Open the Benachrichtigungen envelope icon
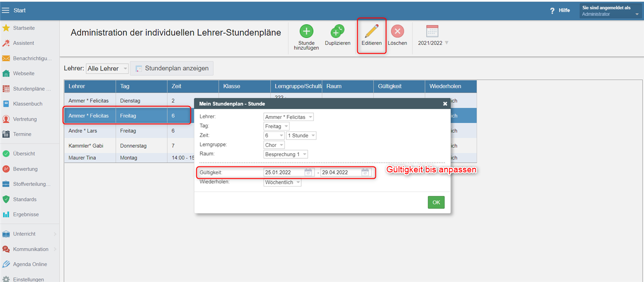Image resolution: width=644 pixels, height=282 pixels. [x=6, y=58]
